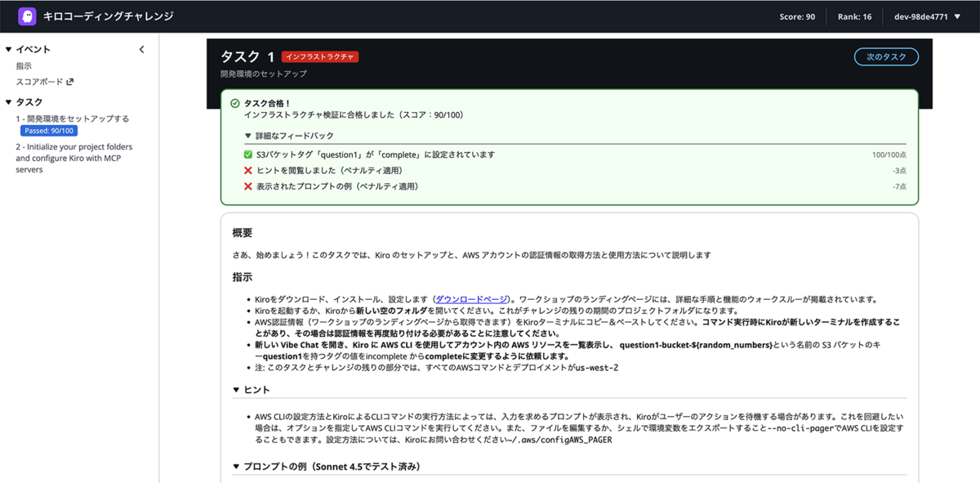Click the Score: 90 header text
The image size is (980, 483).
tap(798, 16)
